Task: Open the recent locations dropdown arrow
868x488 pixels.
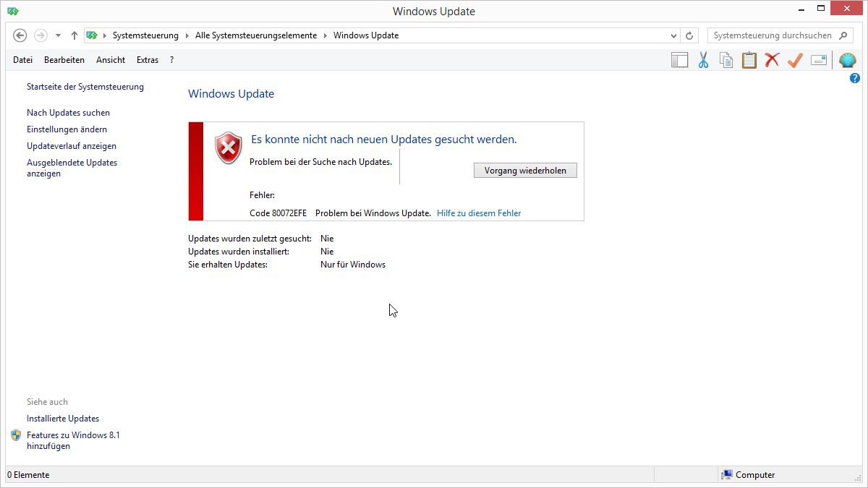Action: click(x=59, y=35)
